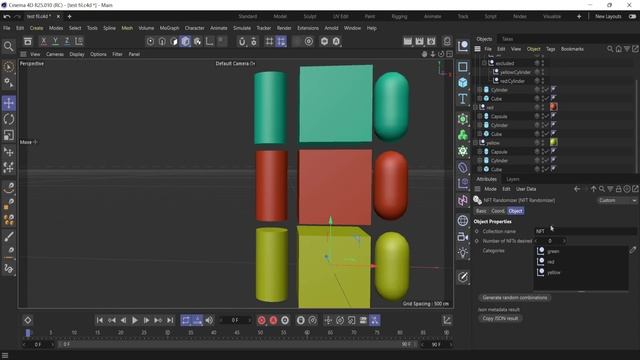Click Play Forwards button in timeline
The height and width of the screenshot is (360, 640).
(x=135, y=320)
